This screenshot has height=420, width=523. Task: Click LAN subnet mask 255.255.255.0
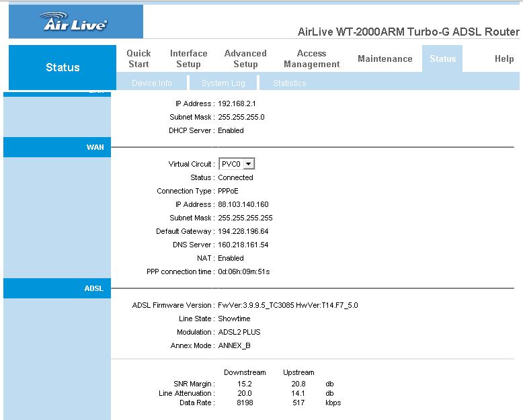pyautogui.click(x=241, y=117)
